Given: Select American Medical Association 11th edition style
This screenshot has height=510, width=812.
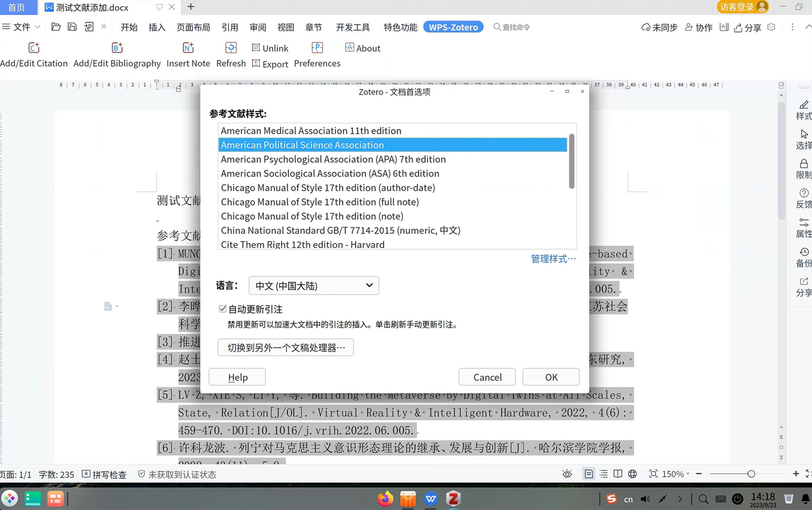Looking at the screenshot, I should click(392, 131).
